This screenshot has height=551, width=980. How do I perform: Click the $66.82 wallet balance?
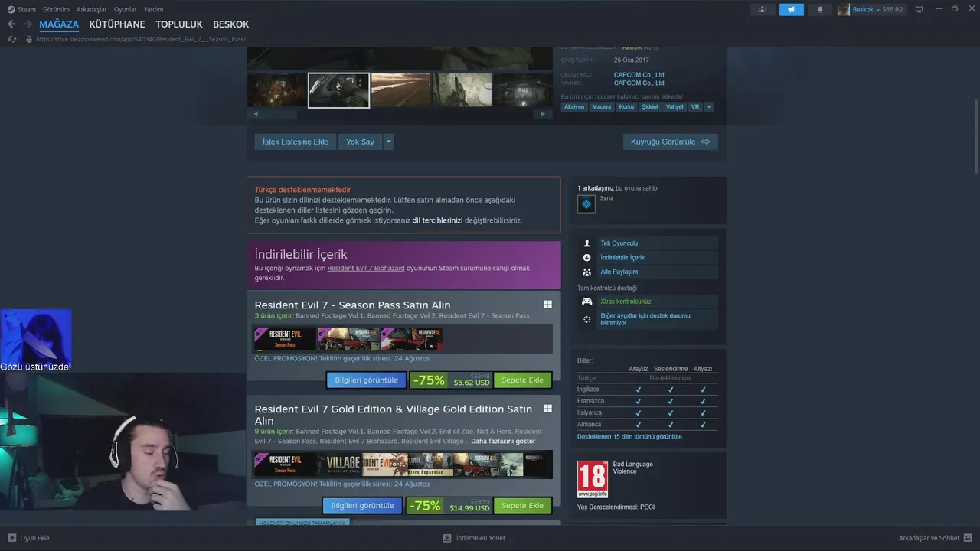coord(893,10)
